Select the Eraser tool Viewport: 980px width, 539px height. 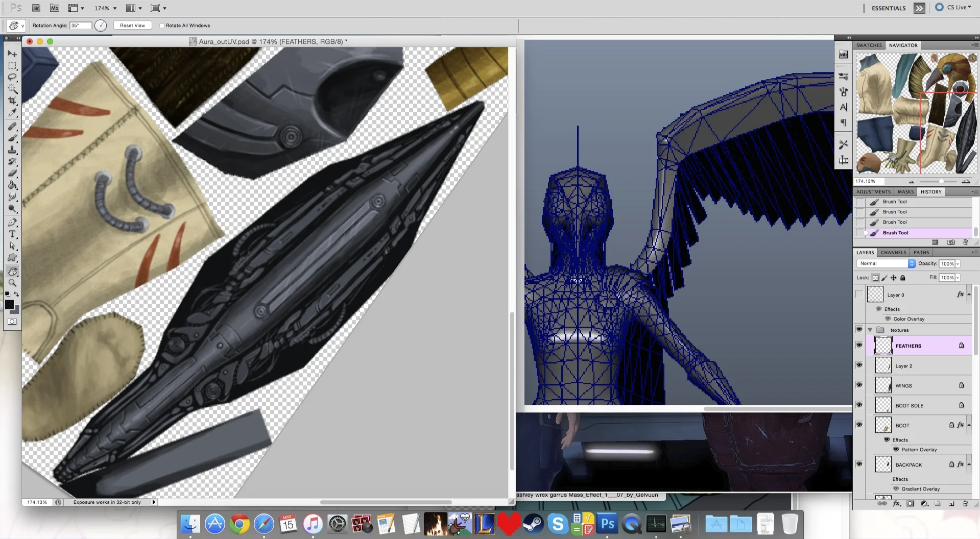click(x=12, y=173)
